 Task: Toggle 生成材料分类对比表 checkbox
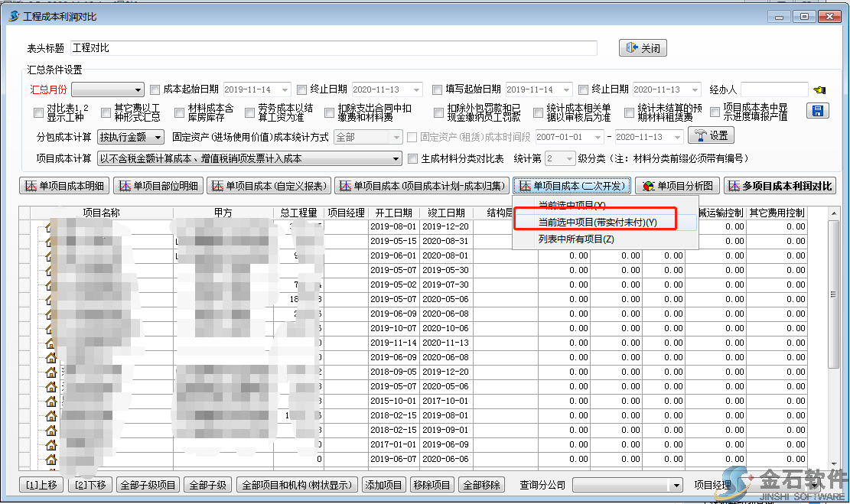tap(414, 159)
